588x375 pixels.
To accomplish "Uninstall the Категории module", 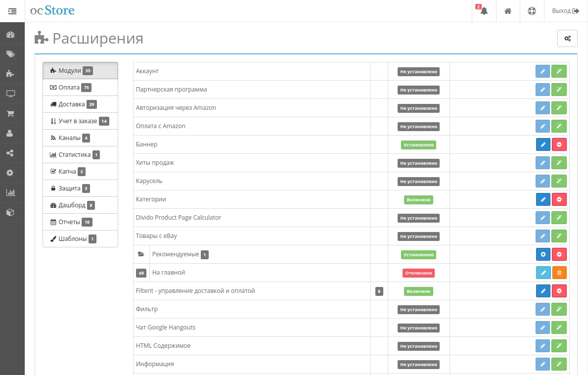I will tap(559, 199).
